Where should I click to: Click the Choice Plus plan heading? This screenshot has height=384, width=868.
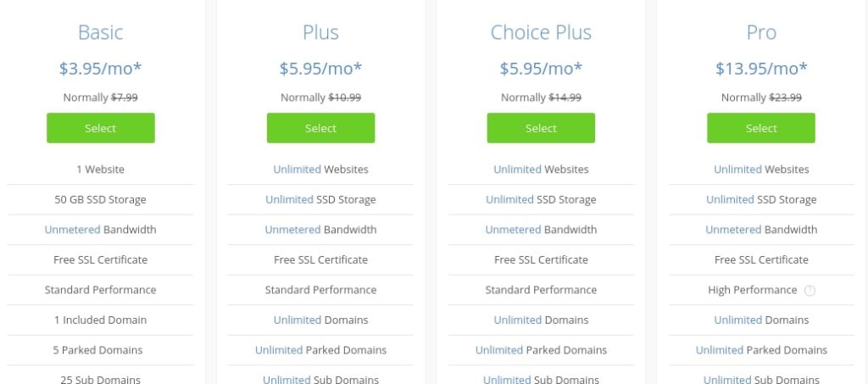click(x=541, y=32)
